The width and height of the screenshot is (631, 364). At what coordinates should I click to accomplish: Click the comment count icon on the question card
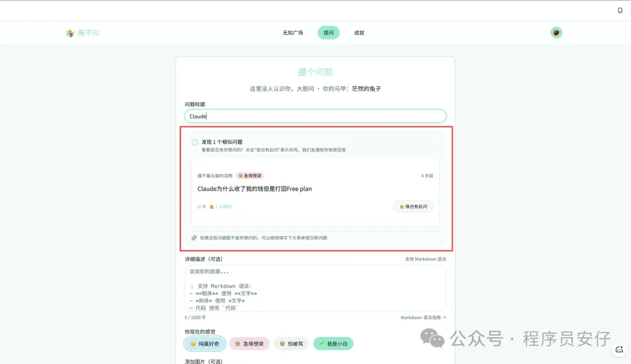click(x=200, y=206)
